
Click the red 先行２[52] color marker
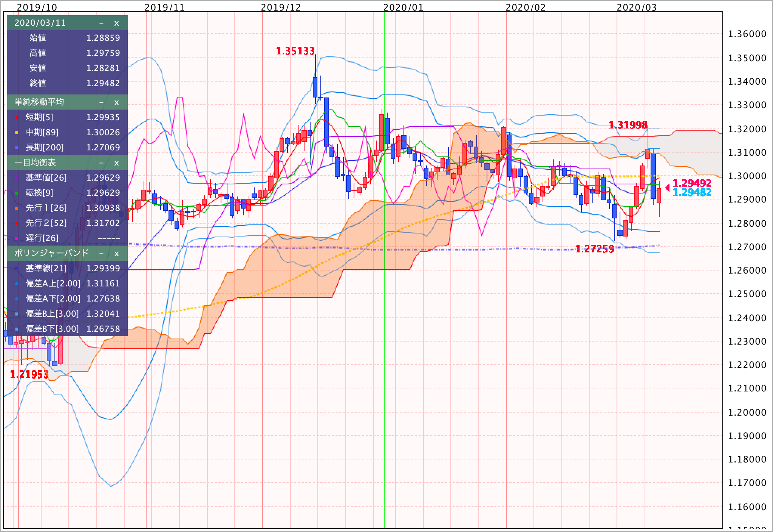[x=16, y=224]
